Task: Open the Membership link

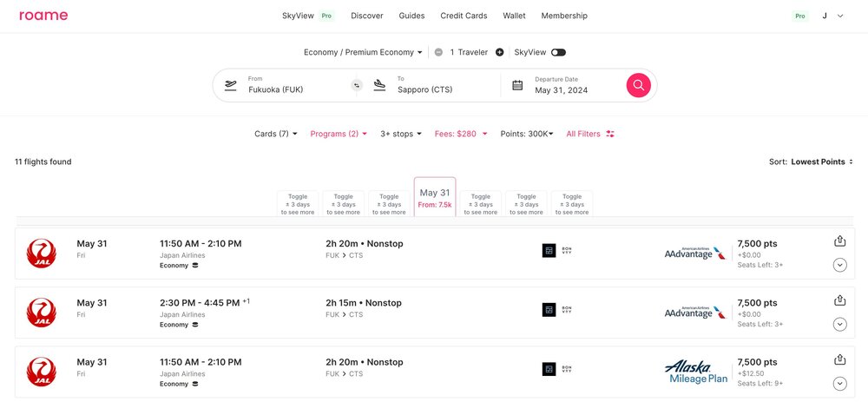Action: 564,16
